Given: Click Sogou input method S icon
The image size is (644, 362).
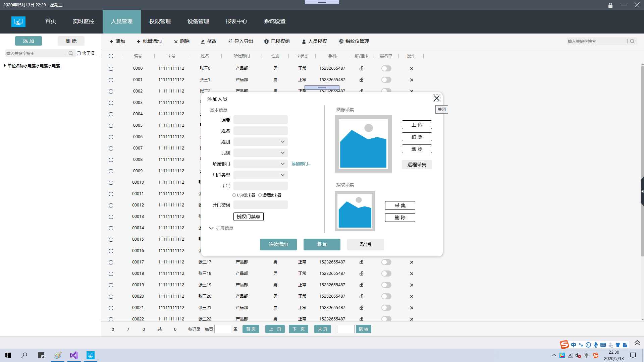Looking at the screenshot, I should 564,345.
